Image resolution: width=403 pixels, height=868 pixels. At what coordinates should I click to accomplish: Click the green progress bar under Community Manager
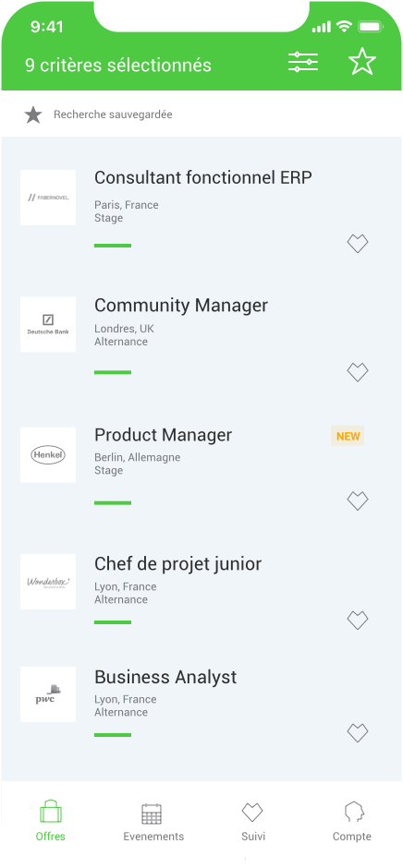[113, 372]
